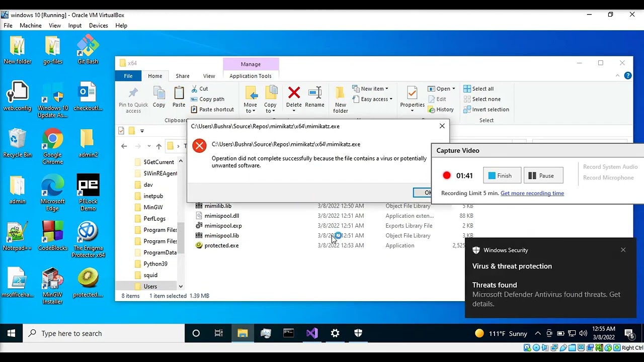
Task: Open VirtualBox Input menu
Action: point(75,25)
